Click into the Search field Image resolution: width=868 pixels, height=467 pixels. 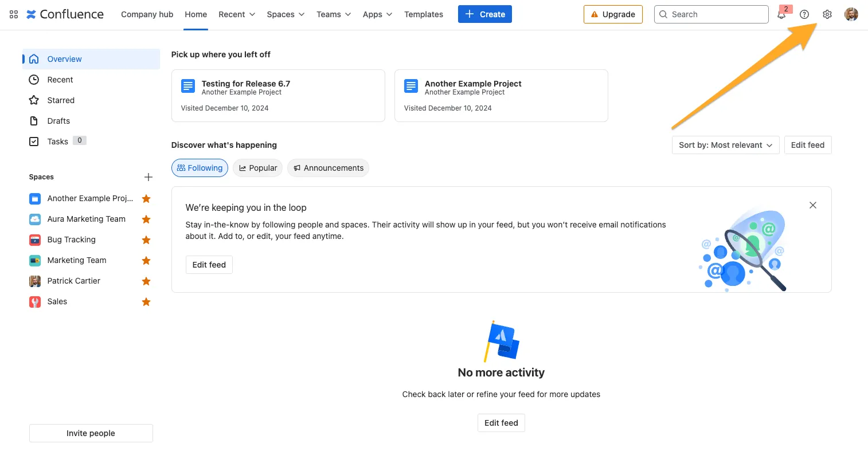tap(711, 14)
